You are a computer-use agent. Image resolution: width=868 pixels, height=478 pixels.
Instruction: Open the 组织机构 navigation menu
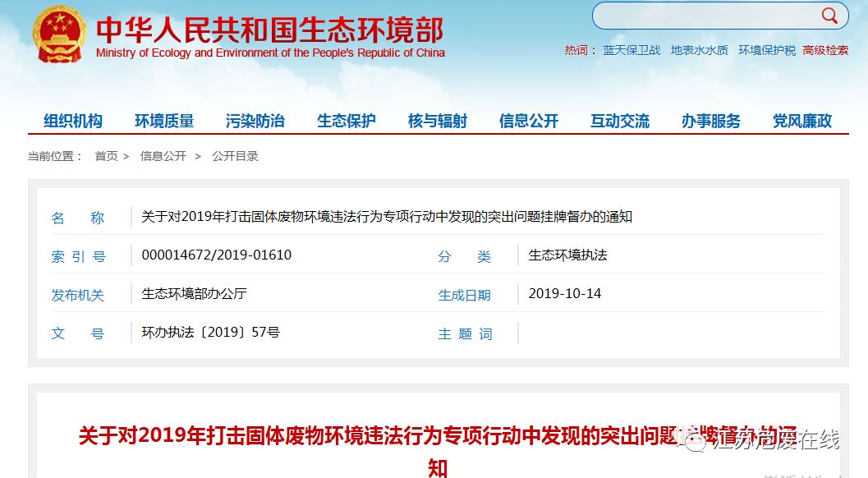pyautogui.click(x=73, y=121)
